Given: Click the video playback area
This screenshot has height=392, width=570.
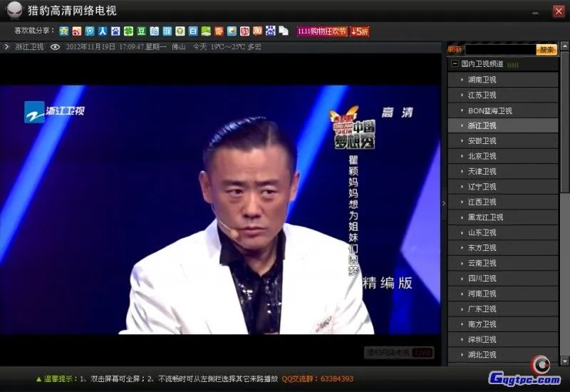Looking at the screenshot, I should tap(220, 210).
